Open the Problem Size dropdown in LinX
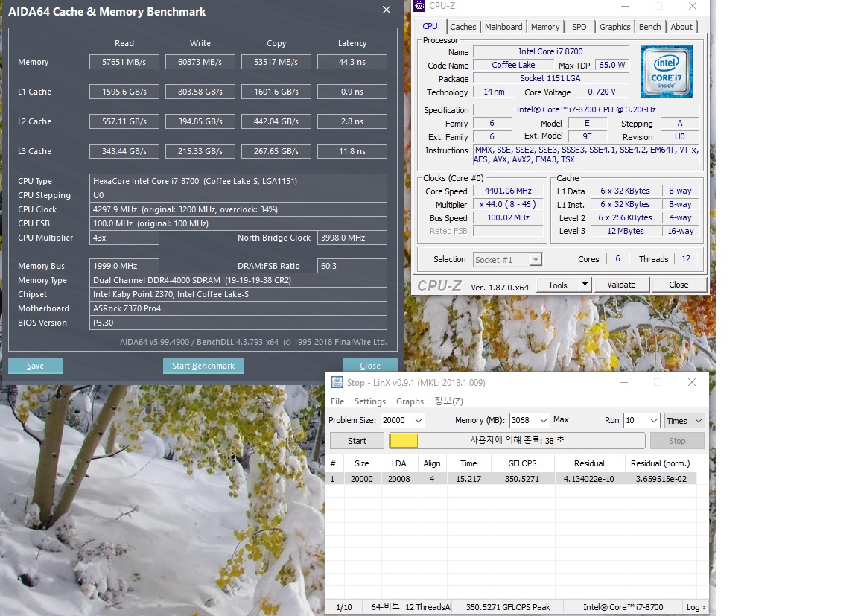This screenshot has height=616, width=858. tap(419, 420)
